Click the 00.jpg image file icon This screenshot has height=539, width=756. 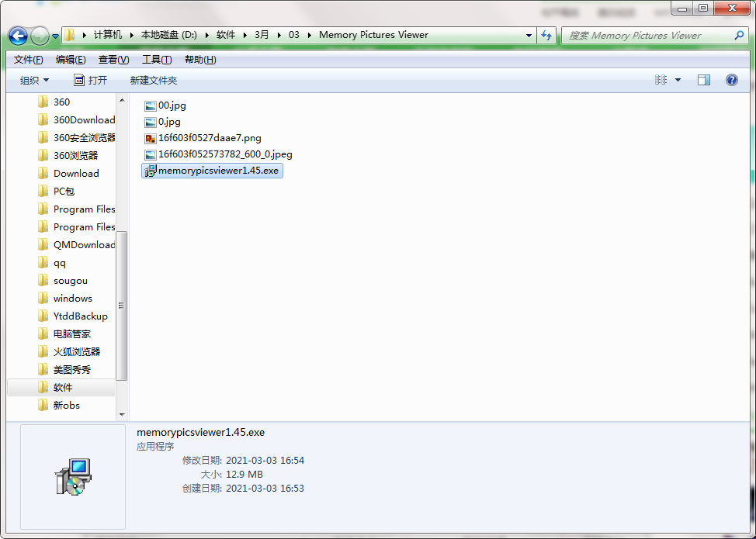(x=151, y=106)
